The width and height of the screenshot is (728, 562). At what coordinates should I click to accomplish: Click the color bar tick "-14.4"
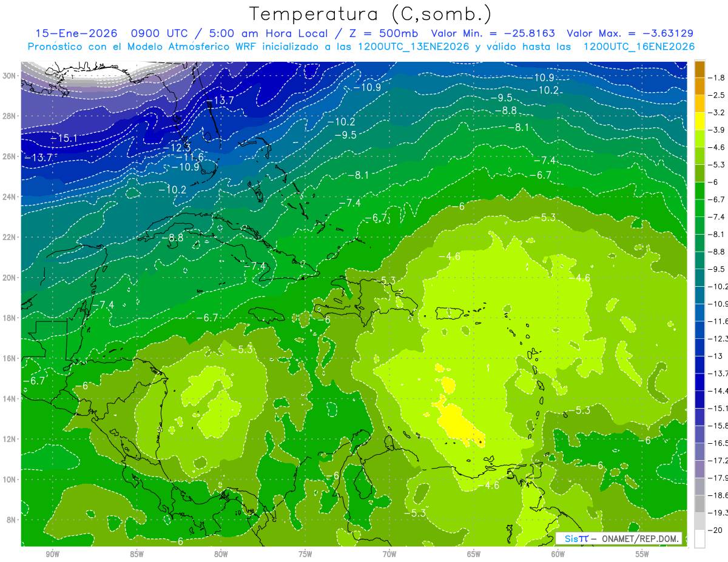720,391
